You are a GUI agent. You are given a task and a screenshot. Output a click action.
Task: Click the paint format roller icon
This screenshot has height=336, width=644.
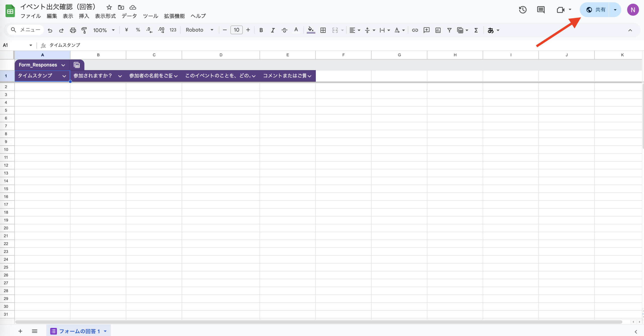pyautogui.click(x=84, y=30)
